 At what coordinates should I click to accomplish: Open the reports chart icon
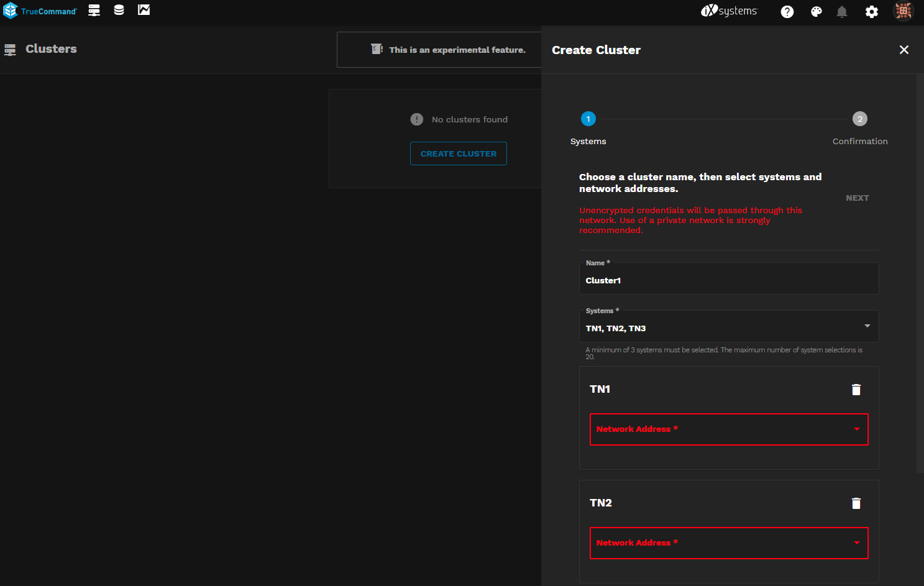144,11
